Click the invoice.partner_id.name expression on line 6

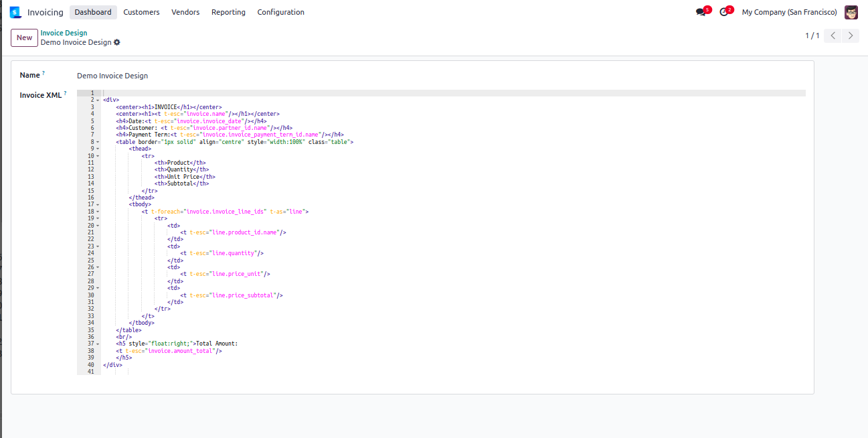pos(230,128)
